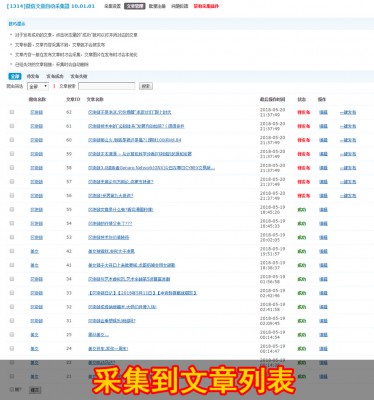Open the first top navigation item 采集设置
This screenshot has height=400, width=374.
112,6
